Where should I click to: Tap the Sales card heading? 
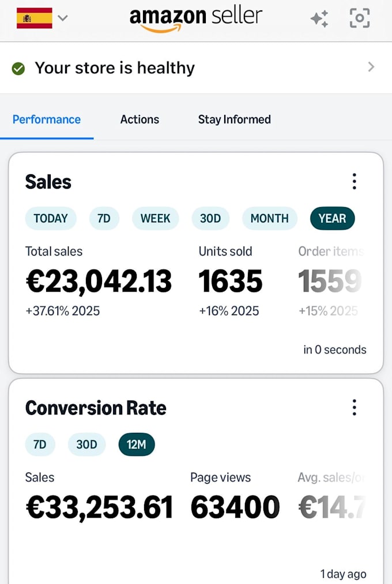pyautogui.click(x=48, y=182)
